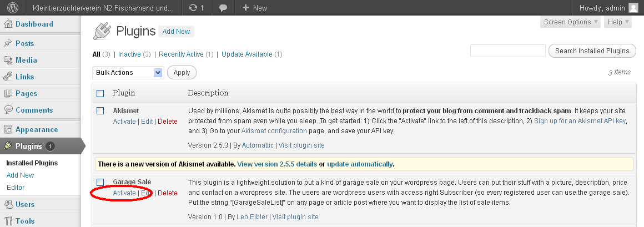The height and width of the screenshot is (227, 644).
Task: Expand the Screen Options panel
Action: pos(570,22)
